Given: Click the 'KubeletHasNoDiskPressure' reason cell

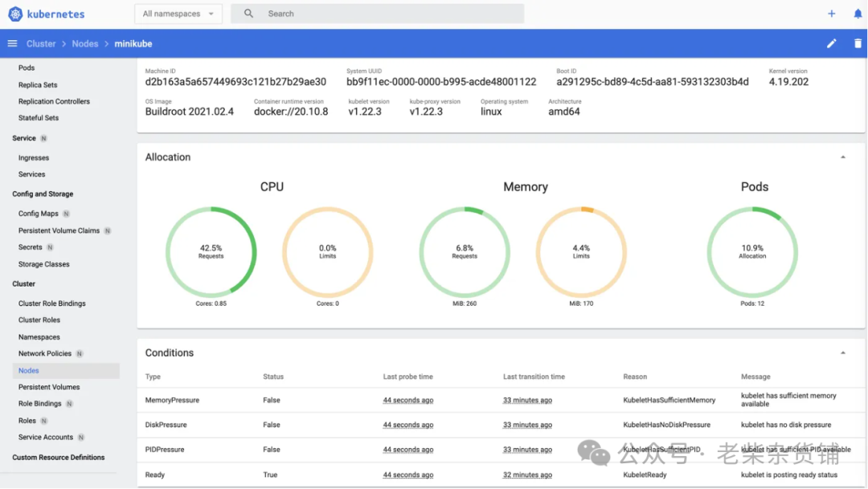Looking at the screenshot, I should (666, 425).
